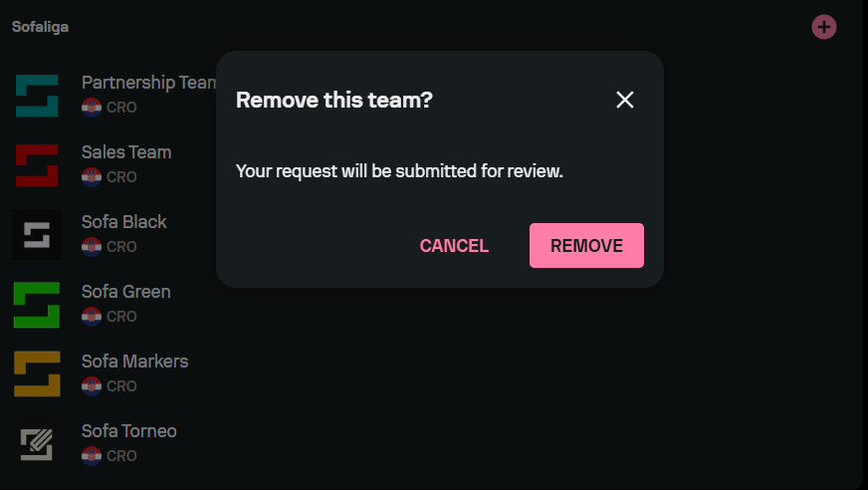
Task: Click the teal Partnership Team logo
Action: click(x=37, y=96)
